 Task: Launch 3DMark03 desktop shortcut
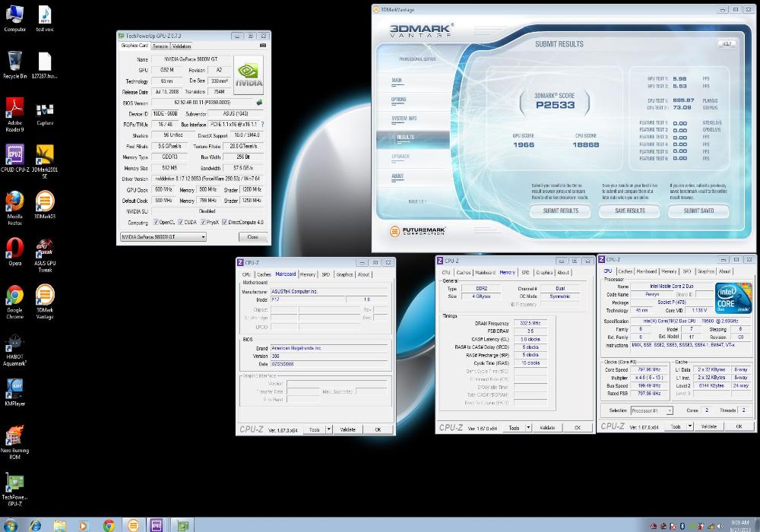pos(45,205)
